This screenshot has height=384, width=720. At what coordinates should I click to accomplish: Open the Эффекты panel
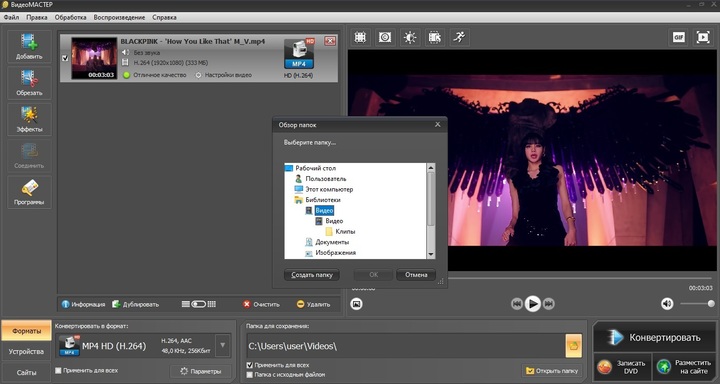click(29, 119)
